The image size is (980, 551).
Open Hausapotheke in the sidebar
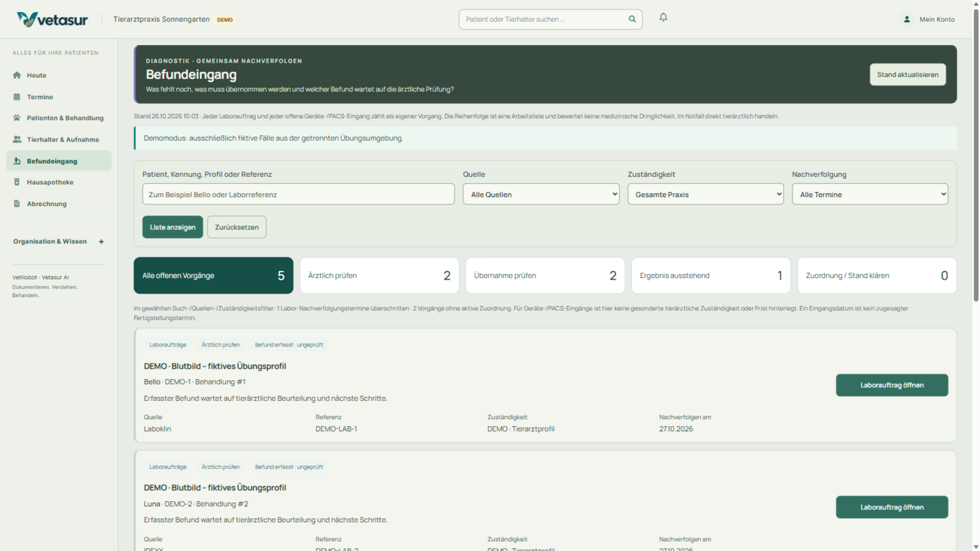click(x=59, y=182)
